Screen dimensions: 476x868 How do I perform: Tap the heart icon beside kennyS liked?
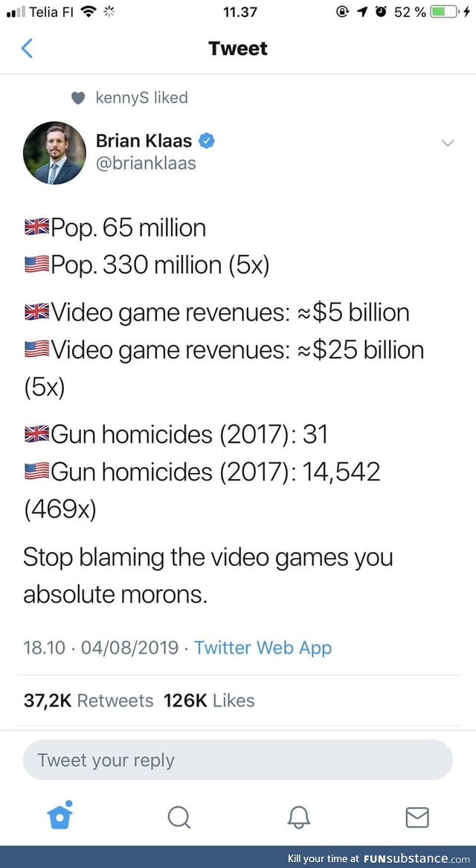coord(79,98)
